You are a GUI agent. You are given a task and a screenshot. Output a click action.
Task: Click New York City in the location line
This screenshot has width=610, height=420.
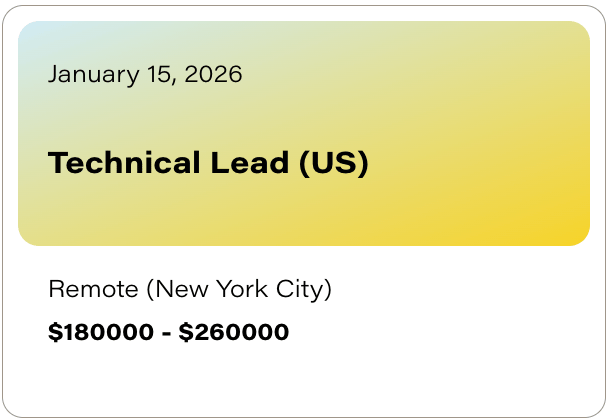click(240, 290)
